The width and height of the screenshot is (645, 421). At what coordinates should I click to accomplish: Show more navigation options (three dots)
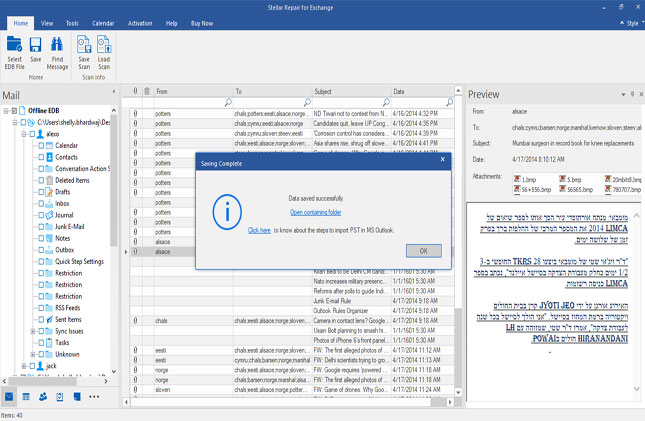click(94, 397)
